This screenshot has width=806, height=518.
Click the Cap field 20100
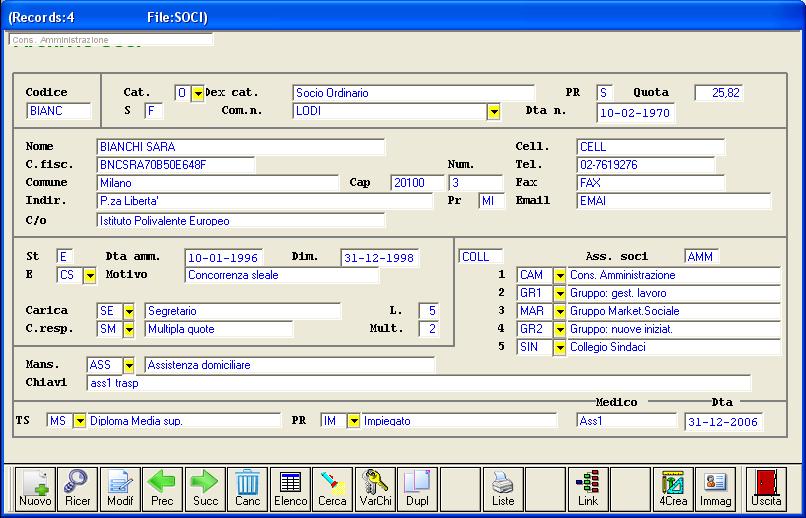417,183
